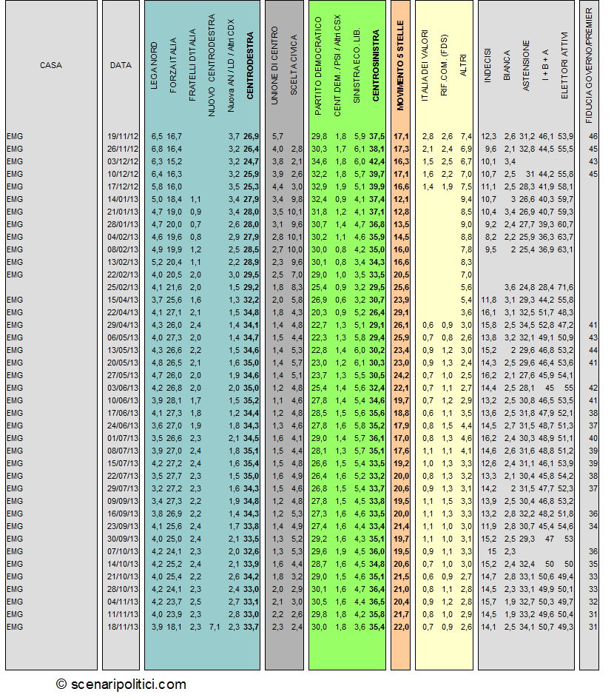Click Italia dei Valori value 2,8 in 19/11/12 row
Image resolution: width=614 pixels, height=700 pixels.
pyautogui.click(x=428, y=136)
